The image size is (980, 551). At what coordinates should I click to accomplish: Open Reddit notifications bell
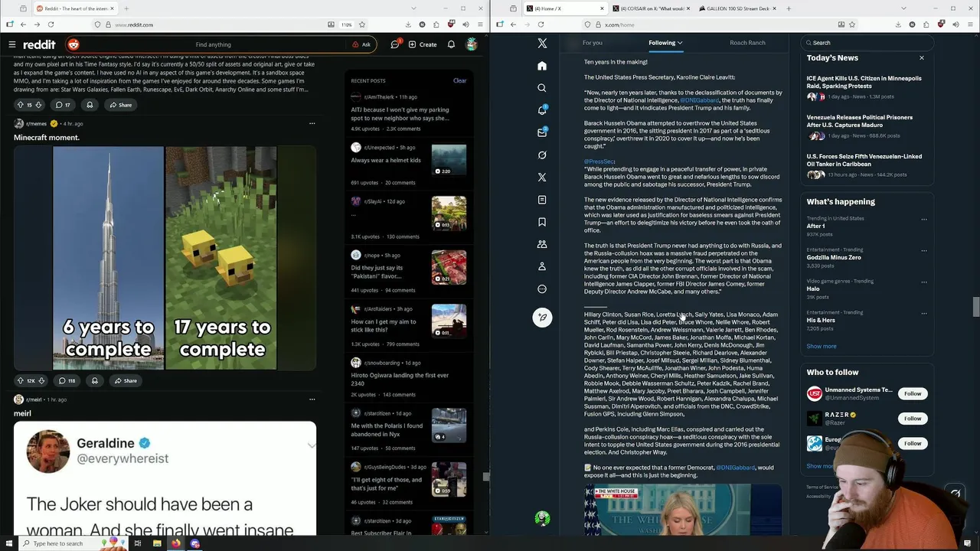451,44
